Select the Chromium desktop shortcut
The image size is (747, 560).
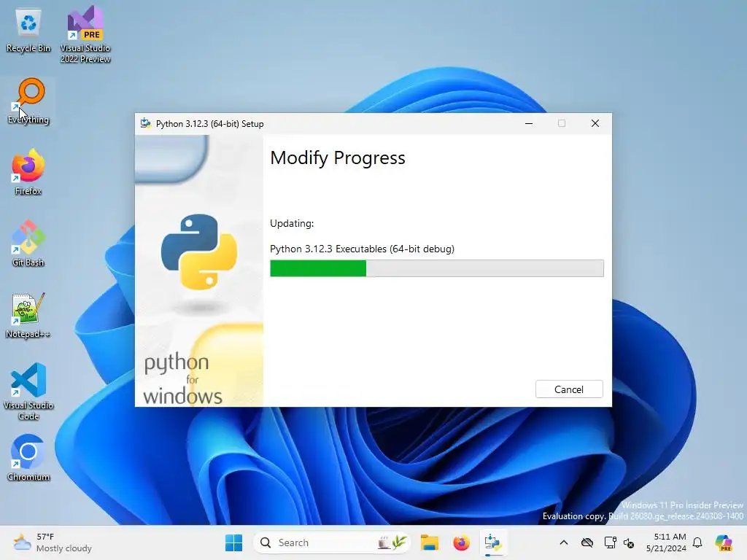click(28, 458)
